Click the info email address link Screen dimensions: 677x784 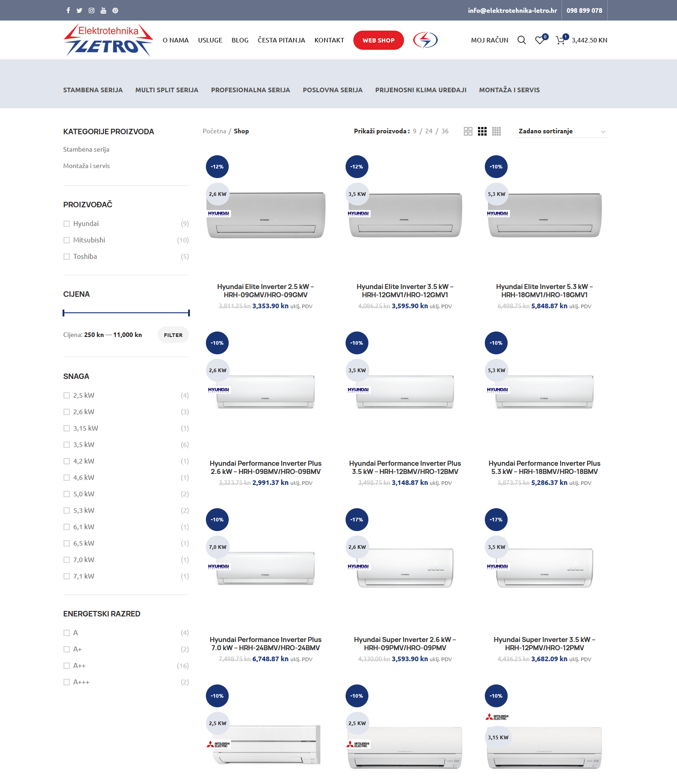(x=512, y=11)
